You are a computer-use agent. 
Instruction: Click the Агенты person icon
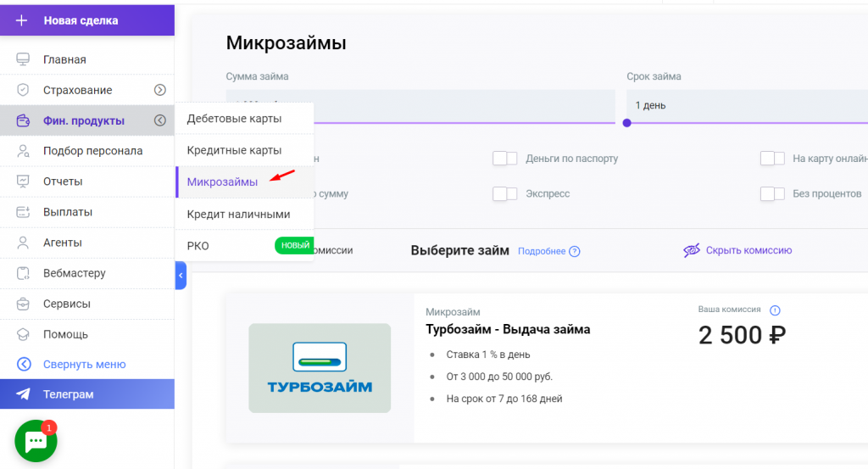[x=23, y=243]
